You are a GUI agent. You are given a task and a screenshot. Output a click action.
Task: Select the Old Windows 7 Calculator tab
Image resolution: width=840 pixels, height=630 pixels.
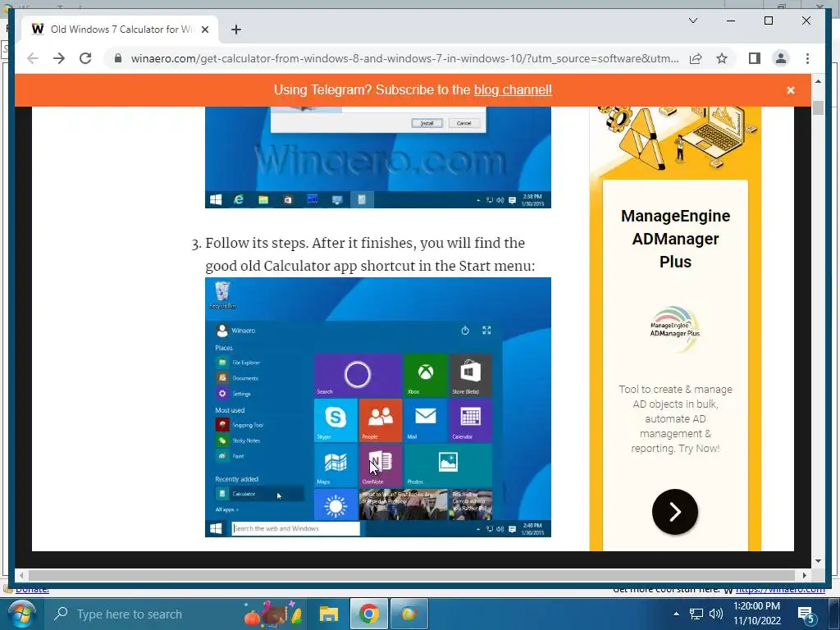[x=120, y=30]
